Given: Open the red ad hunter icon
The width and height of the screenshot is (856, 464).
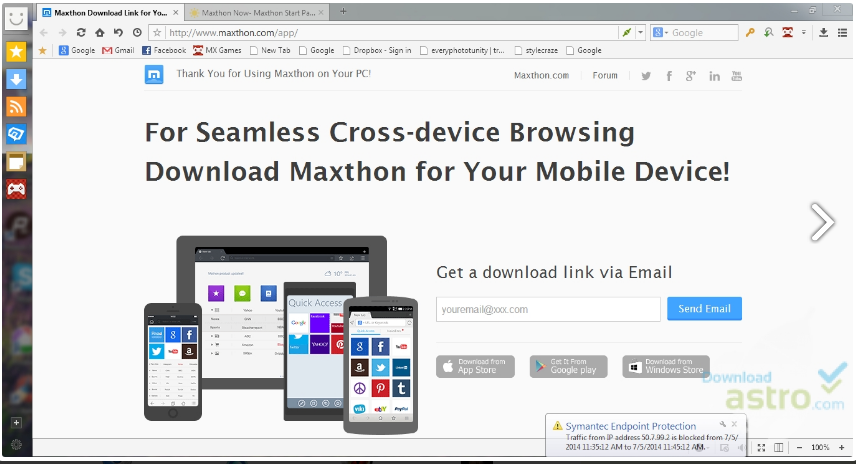Looking at the screenshot, I should point(787,33).
